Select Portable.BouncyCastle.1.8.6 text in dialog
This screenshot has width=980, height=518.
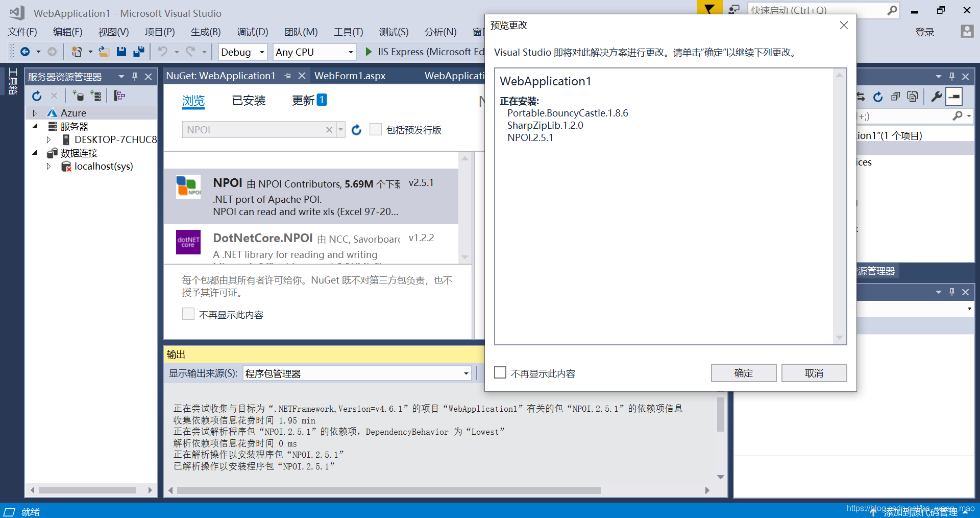click(x=568, y=113)
